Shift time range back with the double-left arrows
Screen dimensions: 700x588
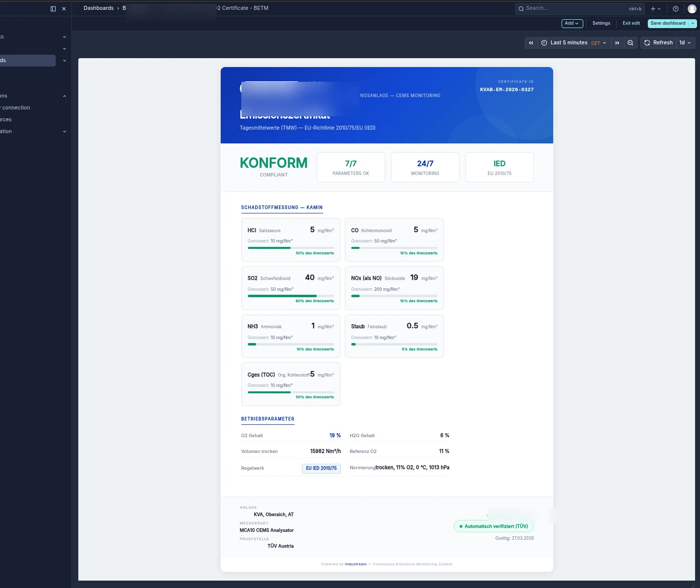pyautogui.click(x=531, y=43)
